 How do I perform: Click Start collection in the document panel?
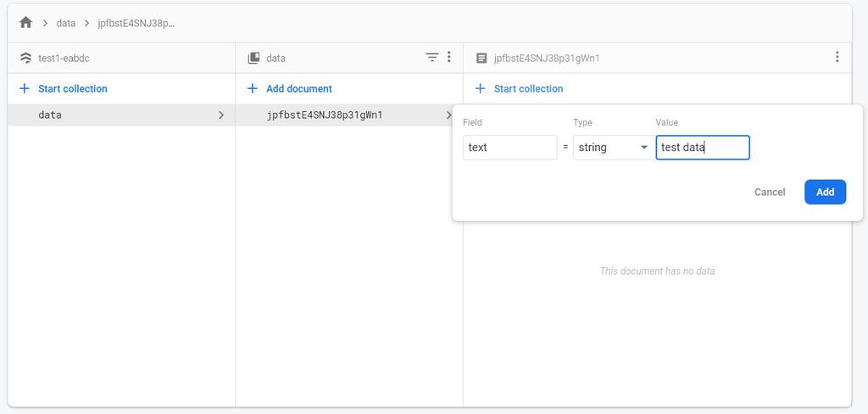click(528, 88)
